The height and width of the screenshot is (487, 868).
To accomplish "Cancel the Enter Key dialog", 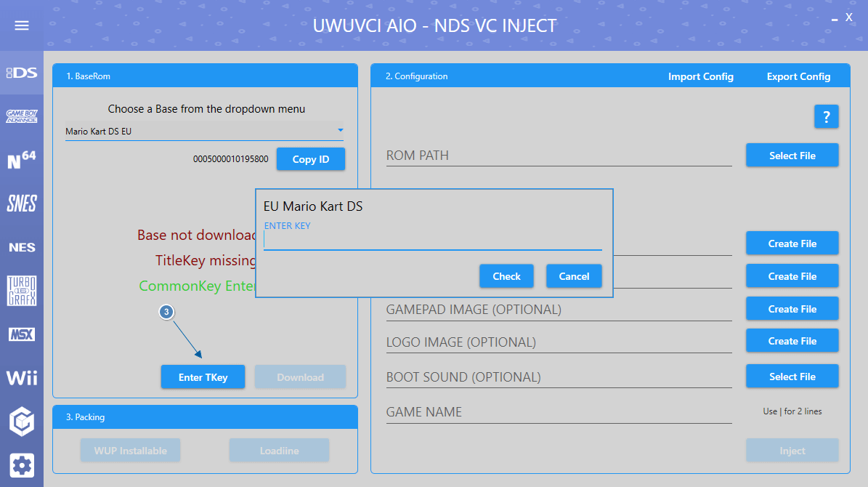I will (x=574, y=276).
